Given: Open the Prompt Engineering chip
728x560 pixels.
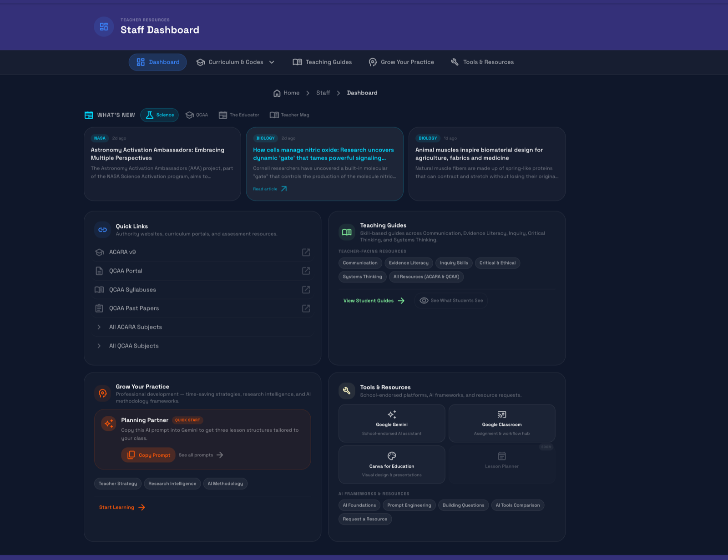Looking at the screenshot, I should (x=409, y=505).
